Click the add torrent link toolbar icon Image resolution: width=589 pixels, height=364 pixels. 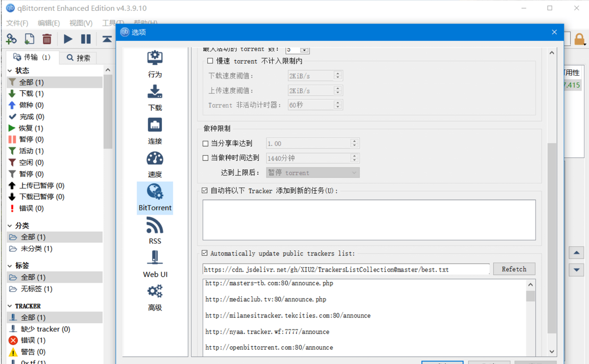(x=11, y=39)
